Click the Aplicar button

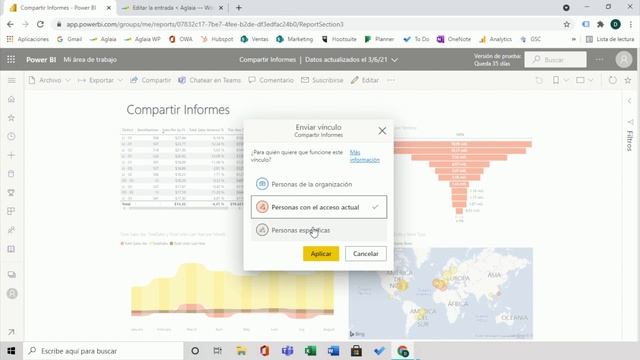pyautogui.click(x=321, y=253)
